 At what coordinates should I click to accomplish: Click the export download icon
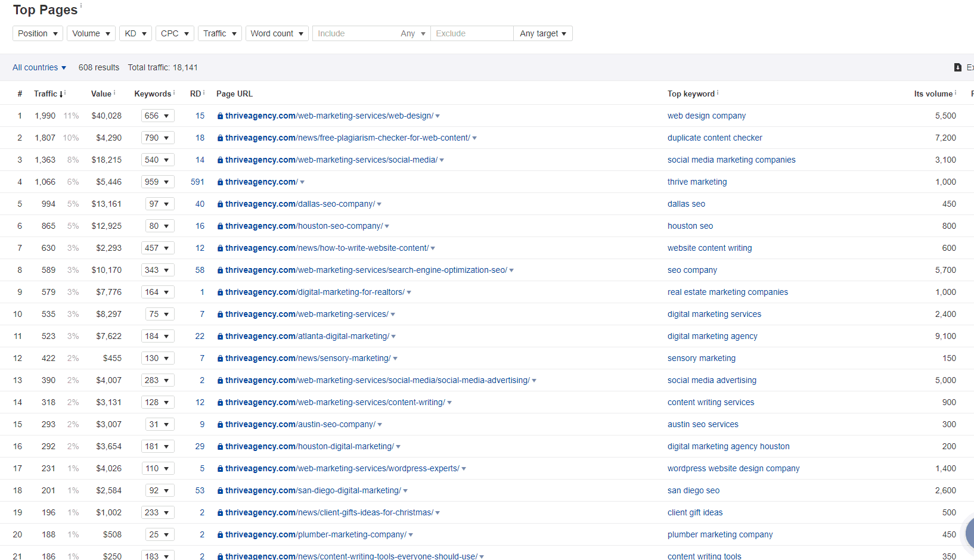(x=958, y=67)
